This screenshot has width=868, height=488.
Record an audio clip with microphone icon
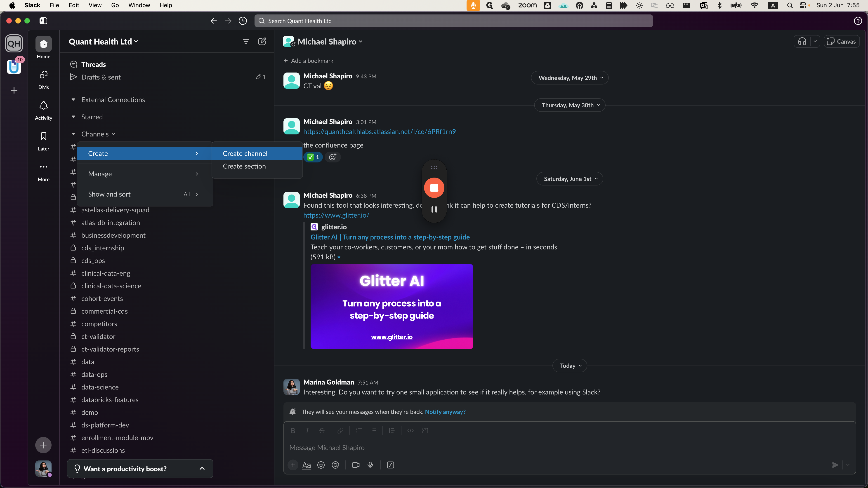tap(370, 465)
